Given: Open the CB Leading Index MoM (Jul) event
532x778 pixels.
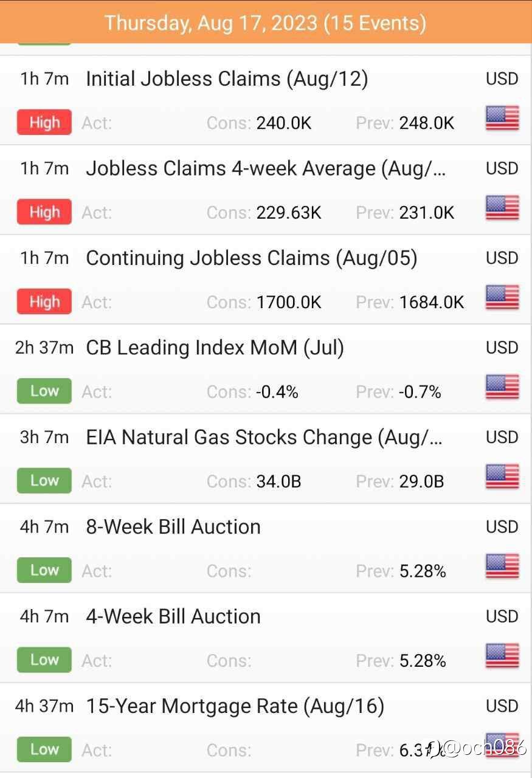Looking at the screenshot, I should pyautogui.click(x=266, y=369).
